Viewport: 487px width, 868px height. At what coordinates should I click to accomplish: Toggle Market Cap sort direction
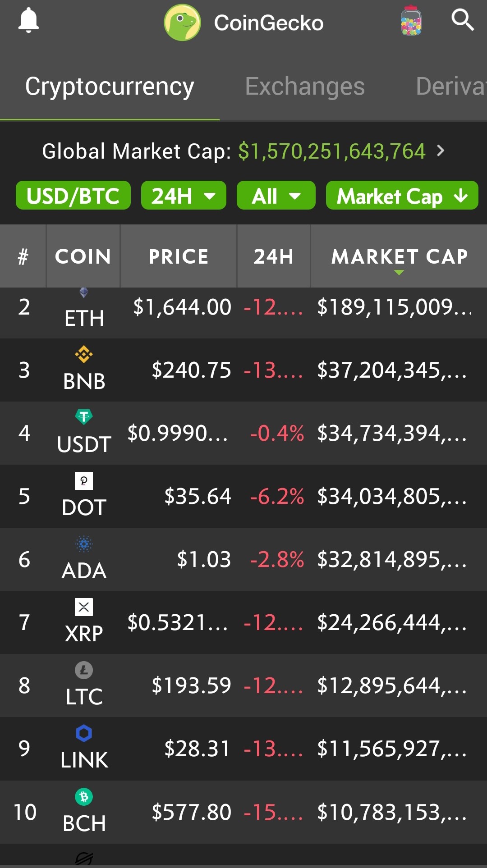(x=402, y=195)
